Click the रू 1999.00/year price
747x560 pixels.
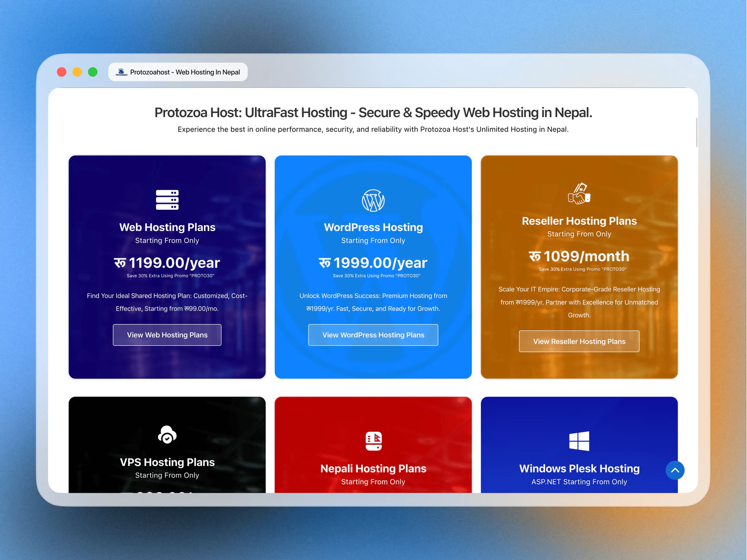click(373, 263)
